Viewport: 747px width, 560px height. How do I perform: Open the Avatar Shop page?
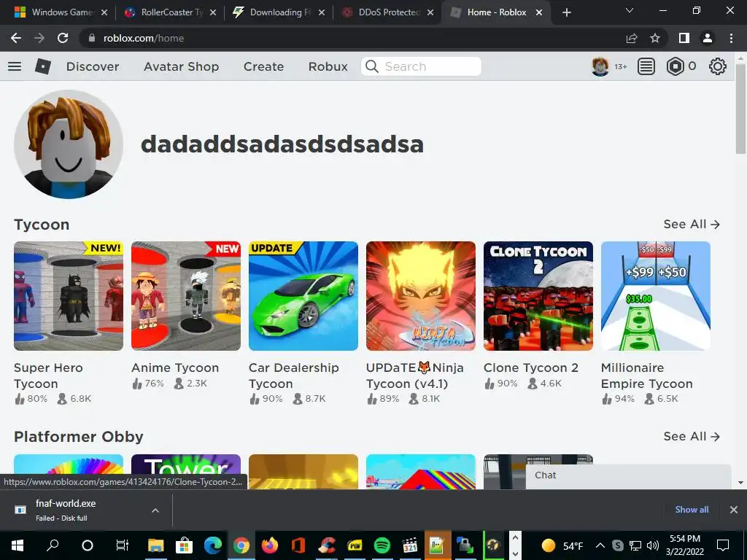coord(182,66)
